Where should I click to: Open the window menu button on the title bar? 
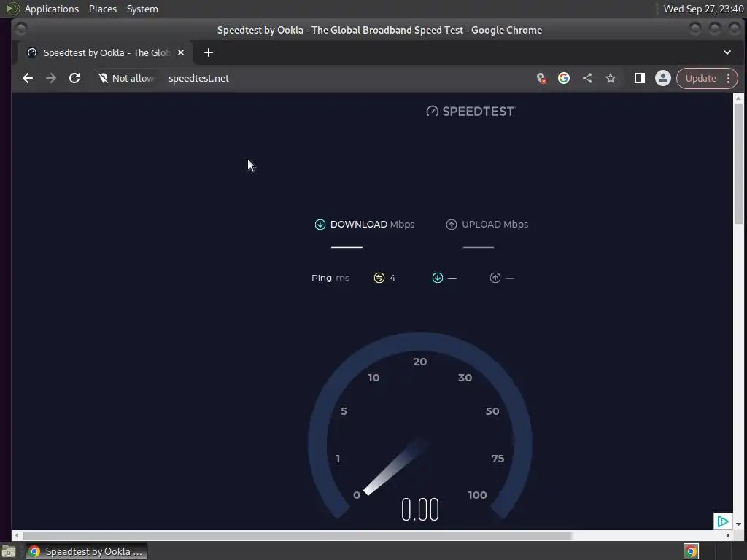click(20, 29)
